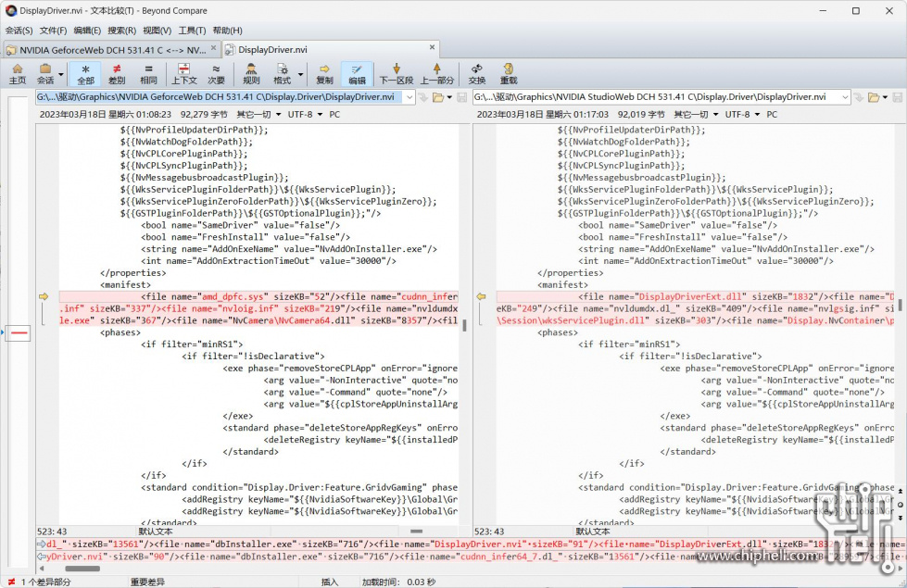Viewport: 907px width, 588px height.
Task: Jump to 上一部分 previous section
Action: click(x=436, y=74)
